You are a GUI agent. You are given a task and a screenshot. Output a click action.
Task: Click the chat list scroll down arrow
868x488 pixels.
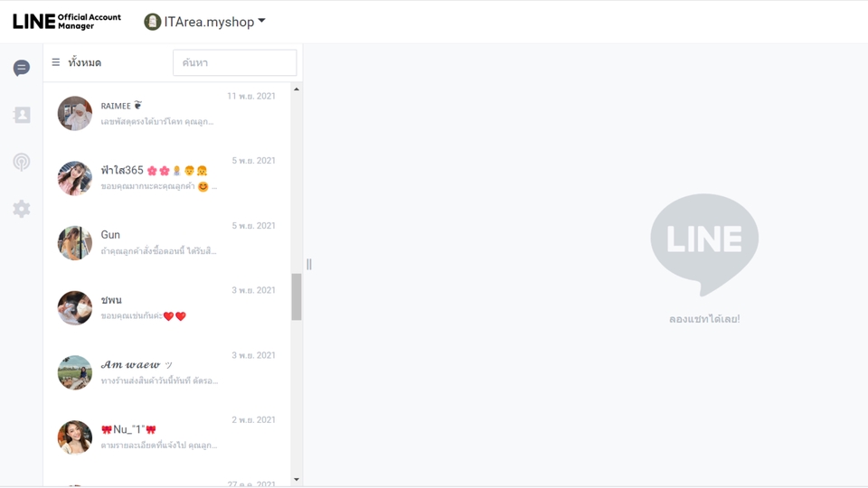pos(297,480)
